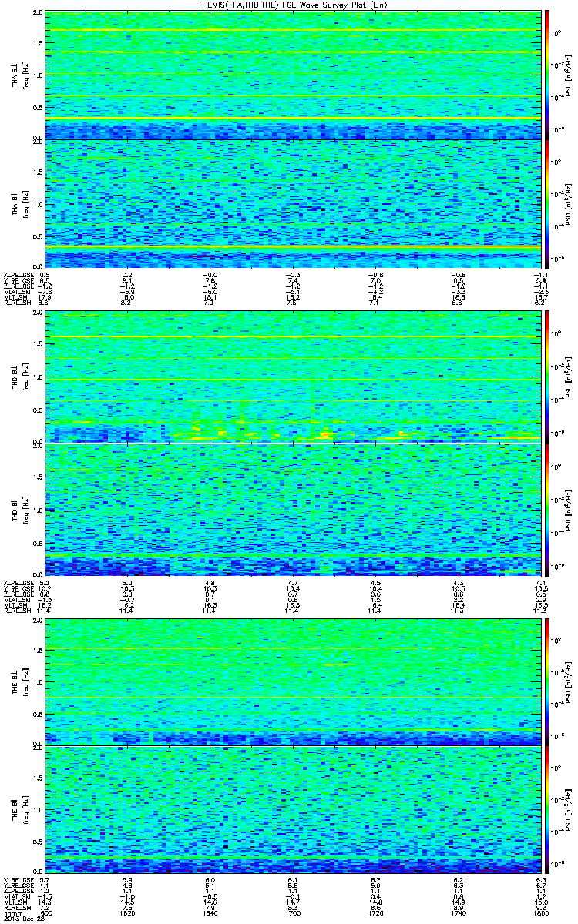Screen dimensions: 578x924
Task: Click the color bar beside THD B⊥ panel
Action: pos(546,377)
